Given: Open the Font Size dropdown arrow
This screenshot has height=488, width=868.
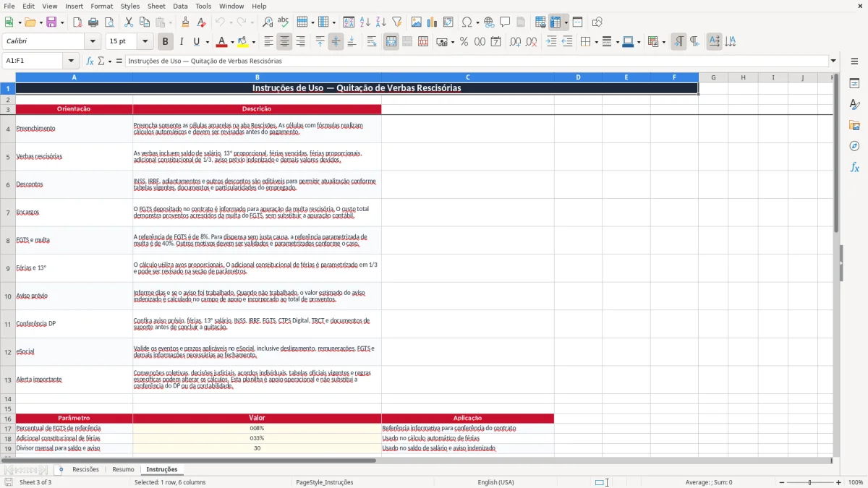Looking at the screenshot, I should coord(145,42).
